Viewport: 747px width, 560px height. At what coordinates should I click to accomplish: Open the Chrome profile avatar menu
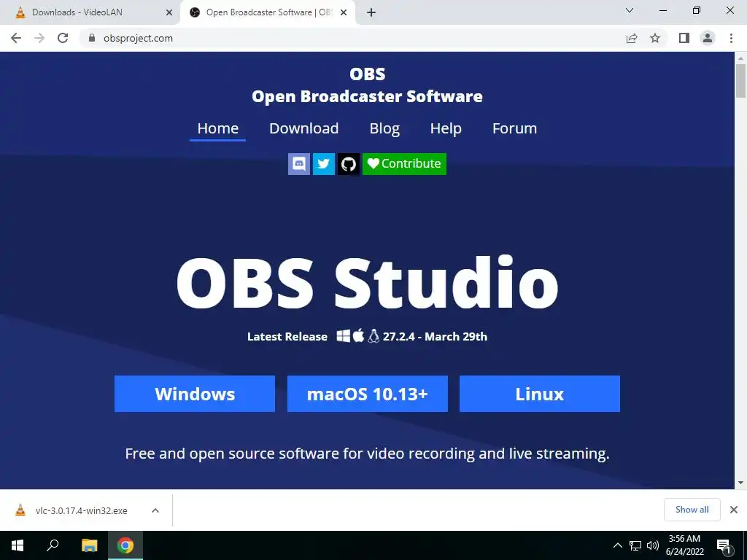pyautogui.click(x=708, y=38)
